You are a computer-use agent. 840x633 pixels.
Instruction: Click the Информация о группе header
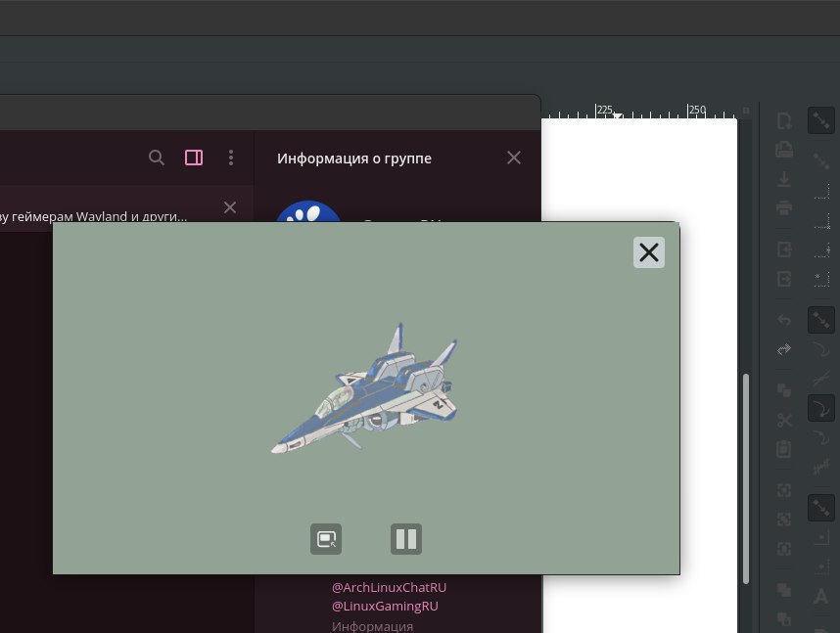pos(354,158)
